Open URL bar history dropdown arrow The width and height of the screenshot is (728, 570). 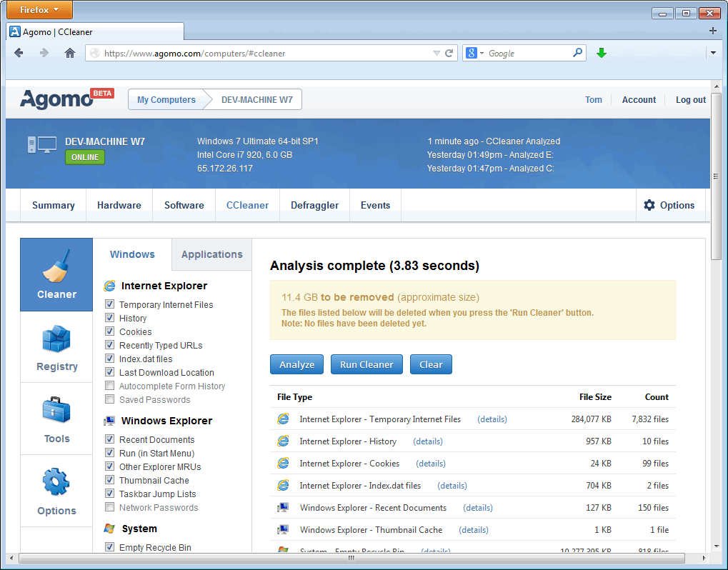point(437,53)
